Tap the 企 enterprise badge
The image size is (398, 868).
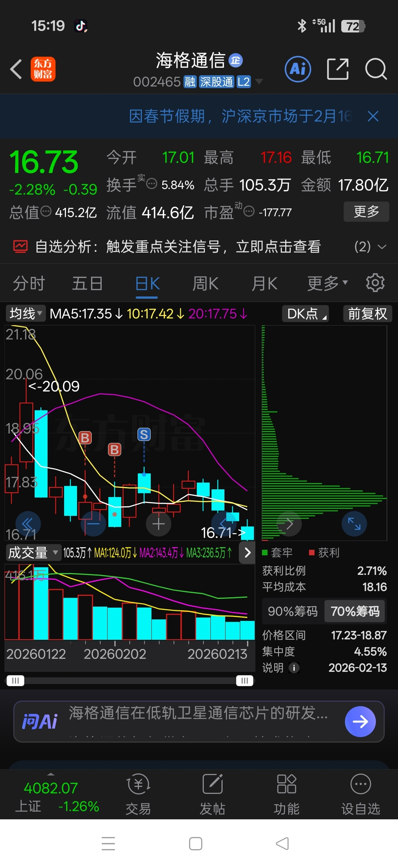point(236,61)
